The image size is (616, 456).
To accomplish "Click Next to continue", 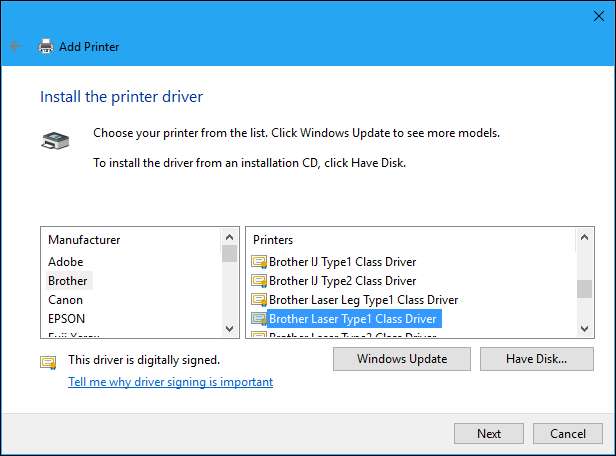I will (x=489, y=434).
